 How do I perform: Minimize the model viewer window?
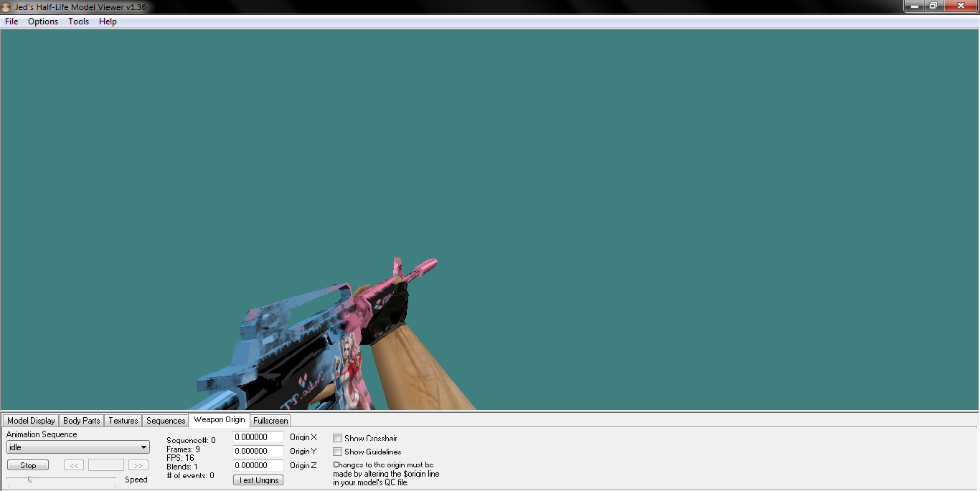click(x=913, y=6)
